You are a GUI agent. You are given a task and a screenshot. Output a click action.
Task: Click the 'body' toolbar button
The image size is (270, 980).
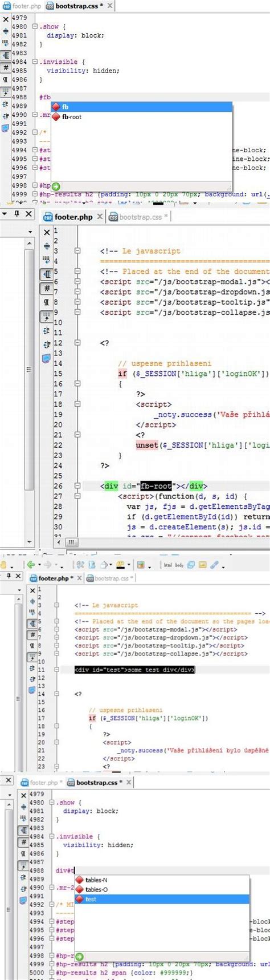coord(179,565)
